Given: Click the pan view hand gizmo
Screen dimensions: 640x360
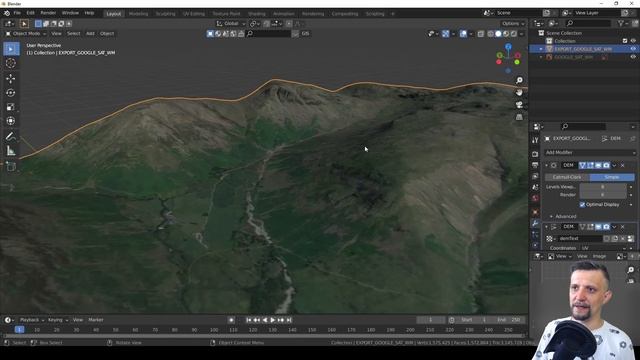Looking at the screenshot, I should tap(519, 93).
